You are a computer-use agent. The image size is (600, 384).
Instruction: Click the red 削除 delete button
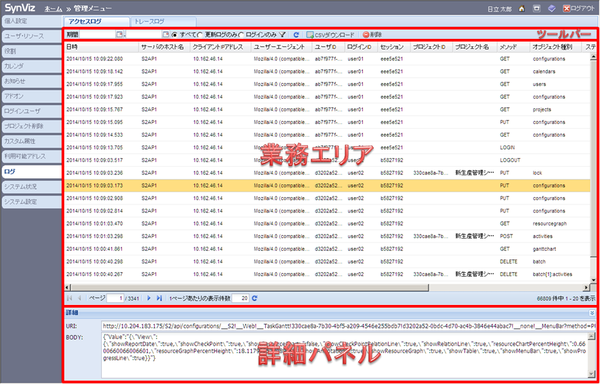(372, 35)
